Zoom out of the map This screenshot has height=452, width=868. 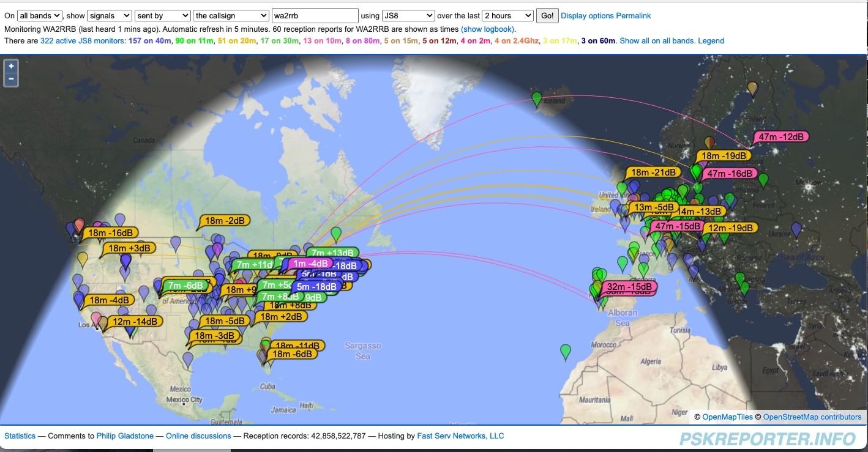point(11,80)
